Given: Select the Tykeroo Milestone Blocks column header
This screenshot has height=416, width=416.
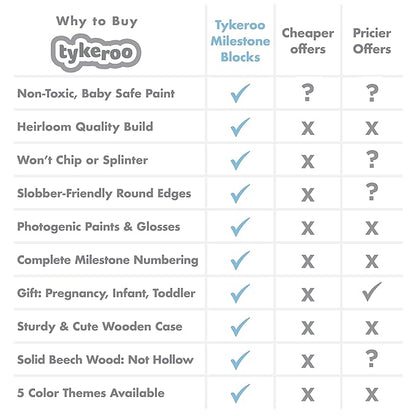Looking at the screenshot, I should pyautogui.click(x=240, y=41).
